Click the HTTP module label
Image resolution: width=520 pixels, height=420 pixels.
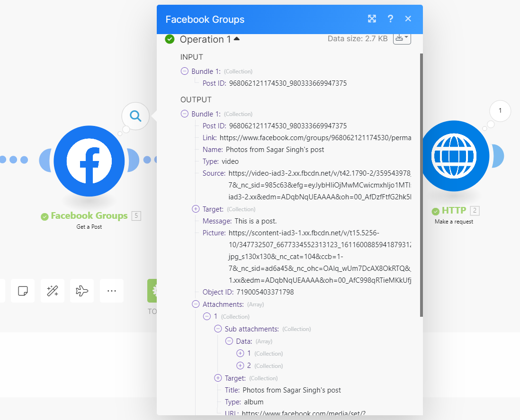(454, 211)
